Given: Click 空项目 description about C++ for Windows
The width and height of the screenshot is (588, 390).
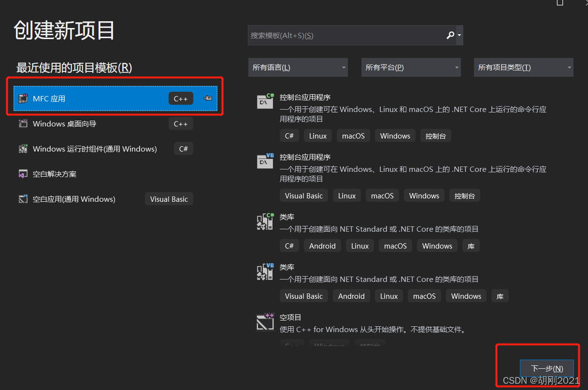Looking at the screenshot, I should point(373,330).
